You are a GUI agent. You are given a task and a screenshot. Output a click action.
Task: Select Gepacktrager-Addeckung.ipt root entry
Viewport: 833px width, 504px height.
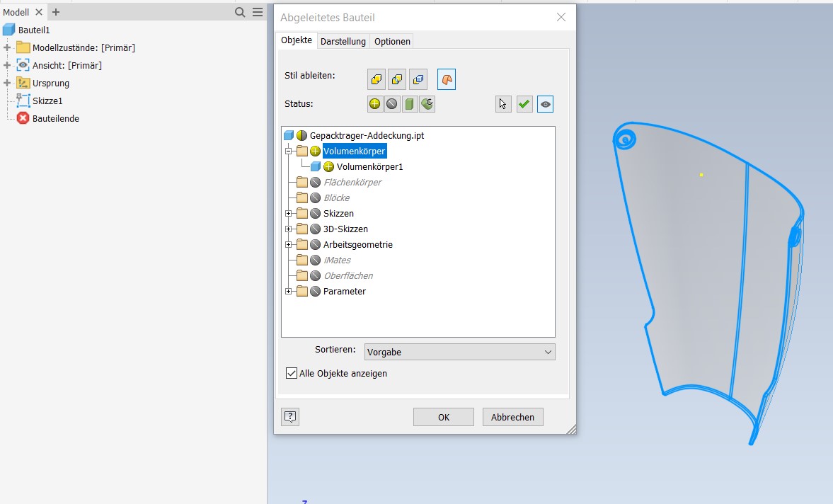367,135
